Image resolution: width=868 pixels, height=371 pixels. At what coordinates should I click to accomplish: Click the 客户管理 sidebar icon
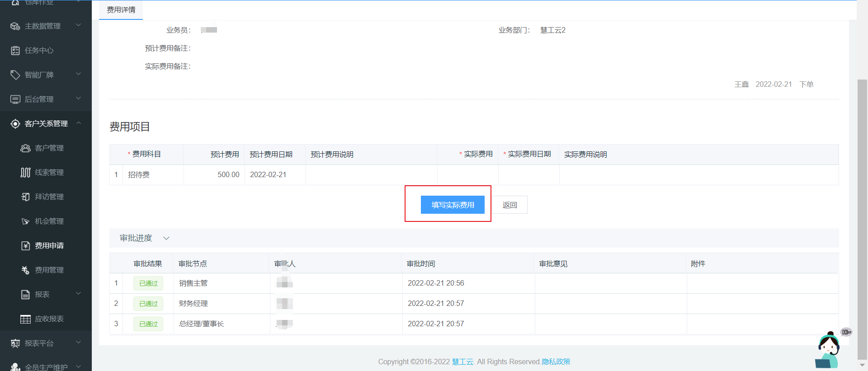[x=25, y=148]
